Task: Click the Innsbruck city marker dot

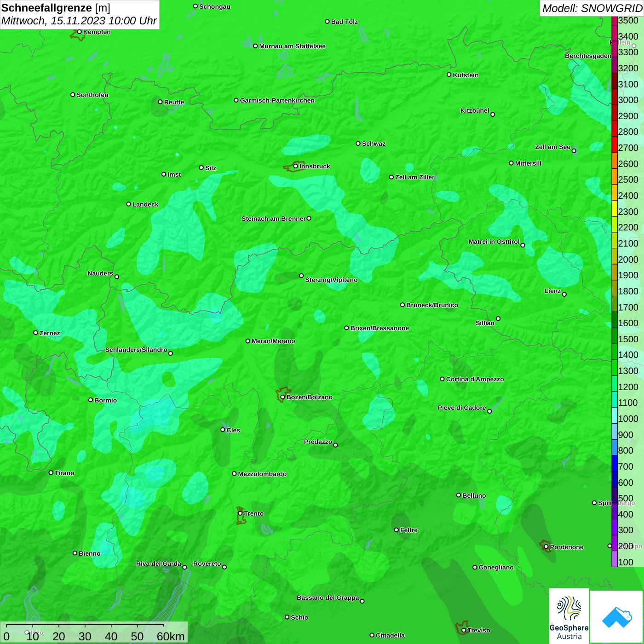Action: [295, 166]
